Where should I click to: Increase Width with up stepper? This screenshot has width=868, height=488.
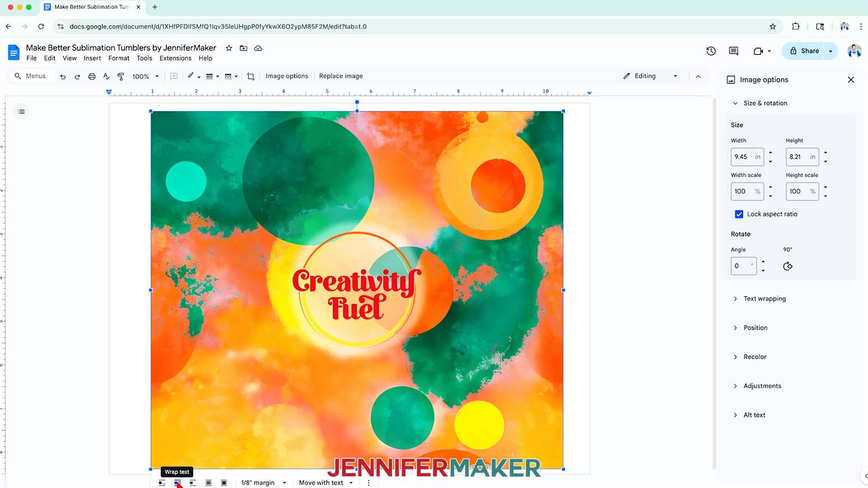click(x=771, y=153)
